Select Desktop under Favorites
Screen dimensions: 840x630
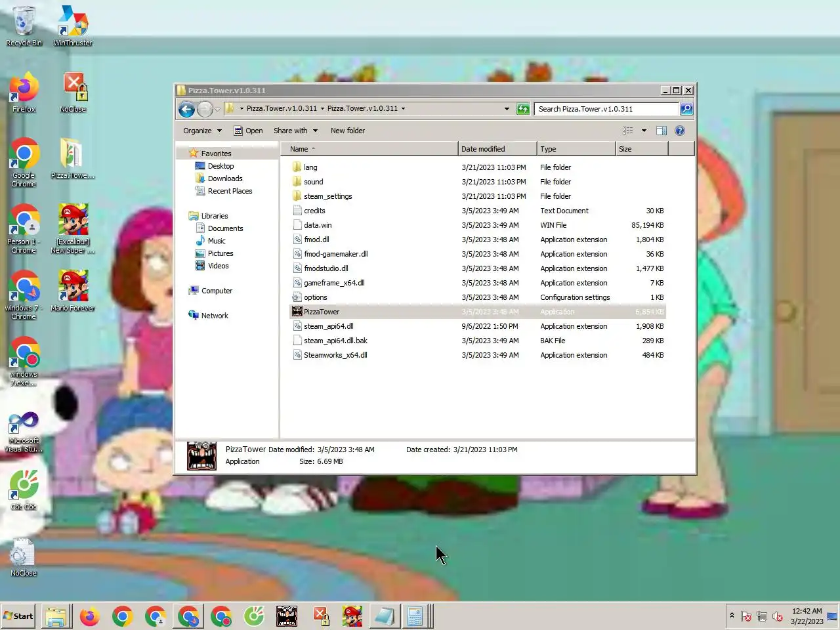pos(220,166)
